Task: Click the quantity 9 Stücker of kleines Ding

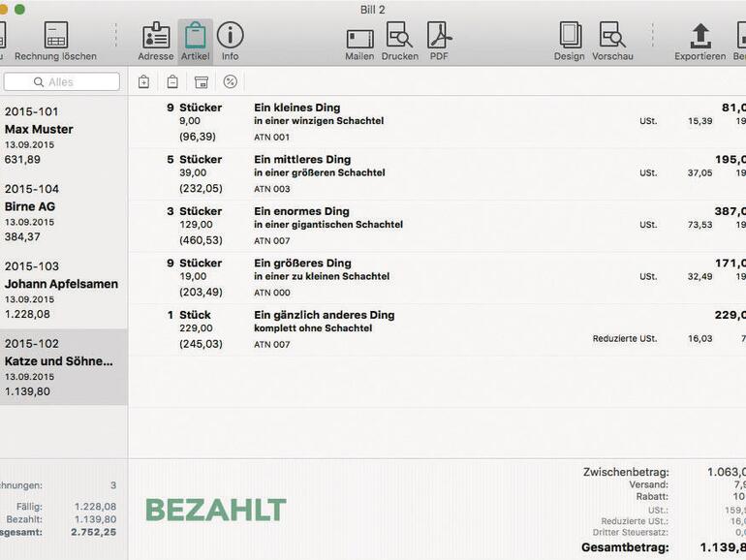Action: click(194, 108)
